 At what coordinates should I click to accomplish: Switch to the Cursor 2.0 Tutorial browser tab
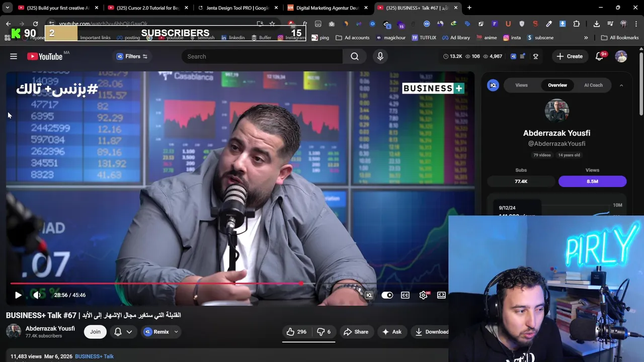145,8
